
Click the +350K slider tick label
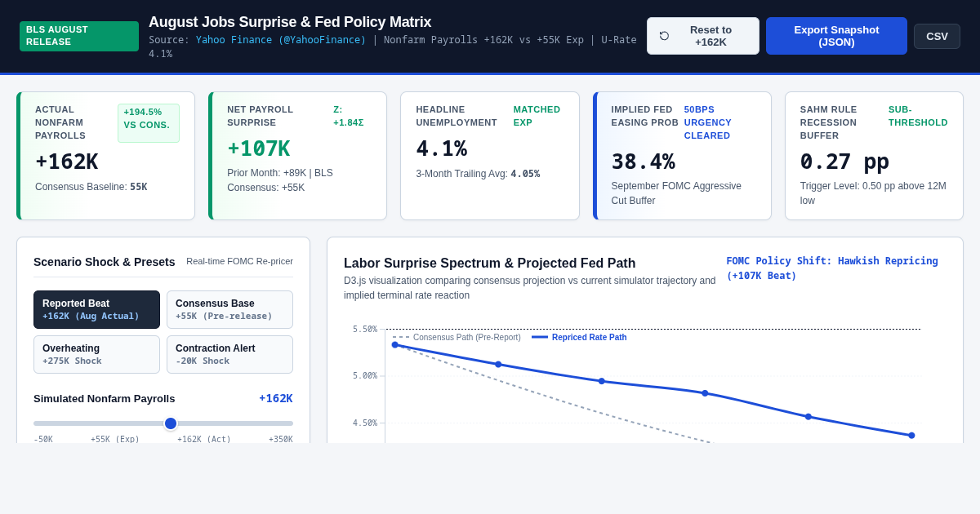coord(281,439)
